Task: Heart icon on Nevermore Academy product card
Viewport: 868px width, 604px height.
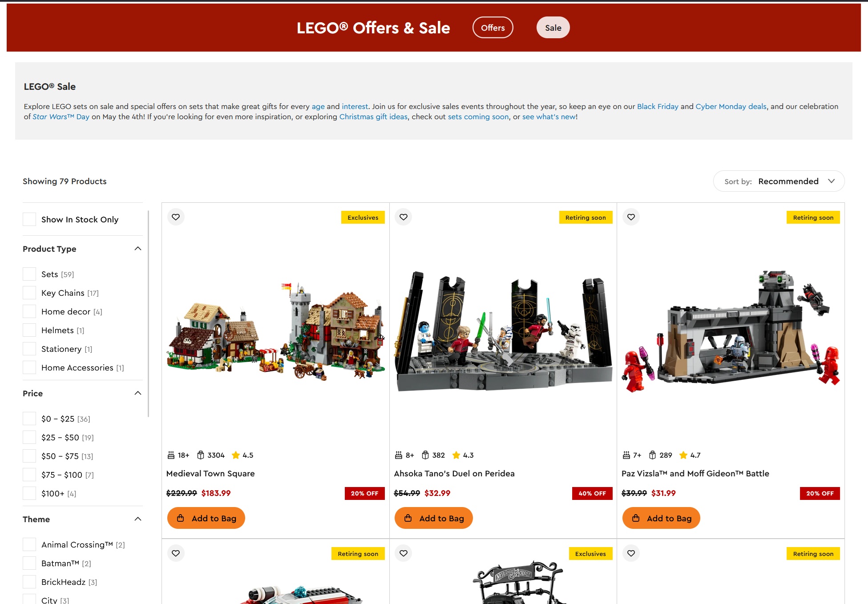Action: [404, 553]
